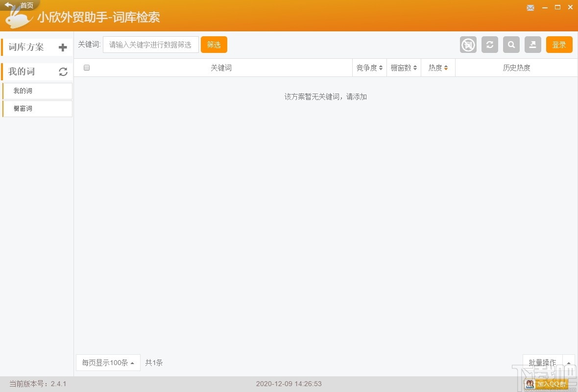Switch to 橱窗词 in the sidebar

click(x=37, y=108)
